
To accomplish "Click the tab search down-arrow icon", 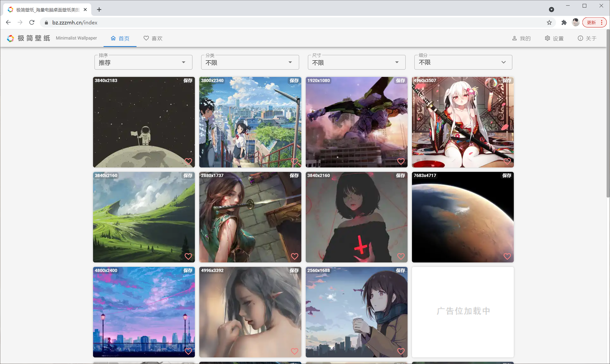I will click(x=551, y=10).
